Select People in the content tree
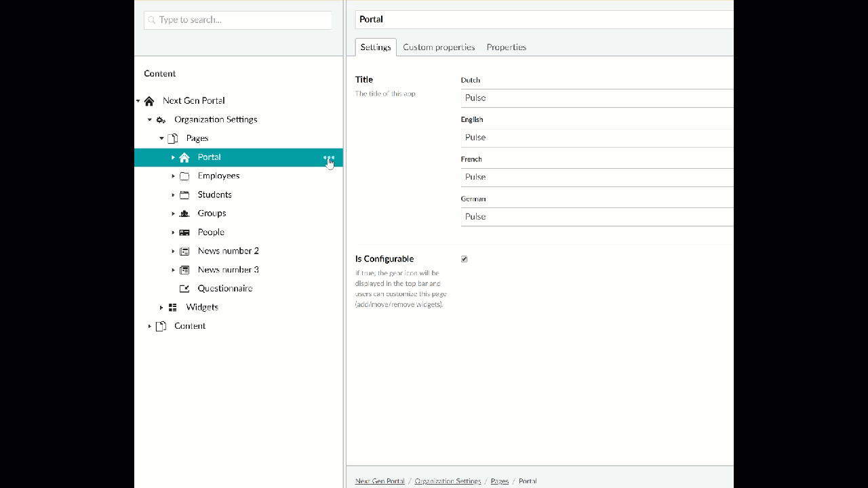The image size is (868, 488). pos(211,232)
